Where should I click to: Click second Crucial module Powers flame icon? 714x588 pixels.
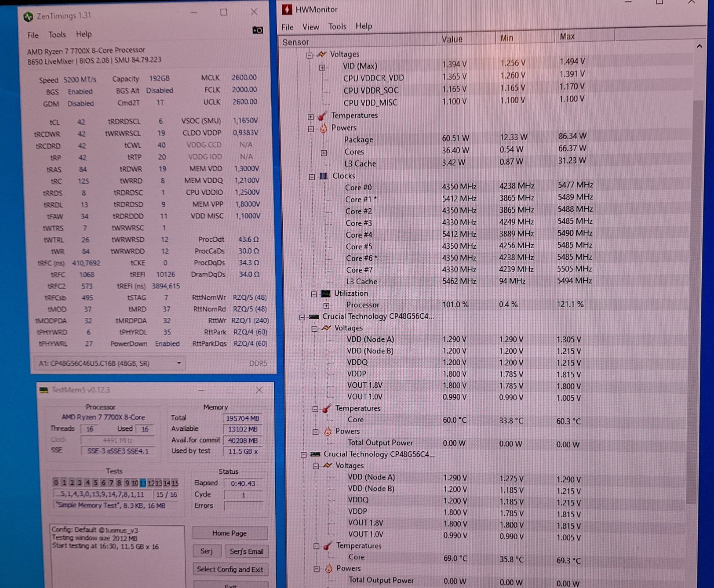[329, 569]
